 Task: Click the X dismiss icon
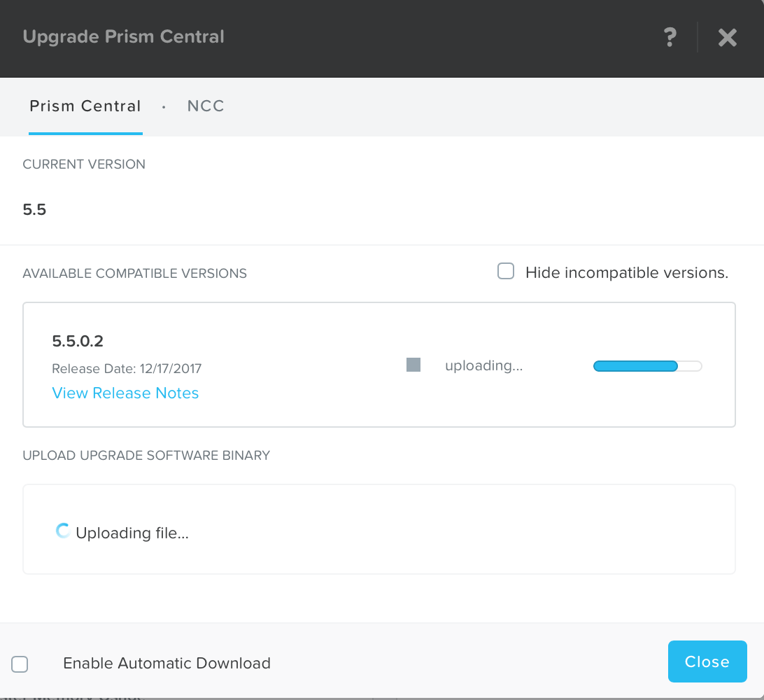click(x=727, y=38)
